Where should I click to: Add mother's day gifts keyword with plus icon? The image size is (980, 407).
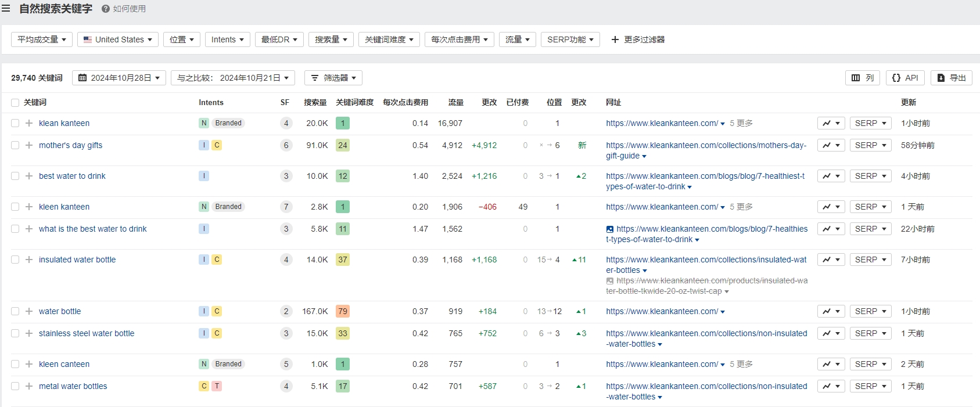pyautogui.click(x=29, y=145)
